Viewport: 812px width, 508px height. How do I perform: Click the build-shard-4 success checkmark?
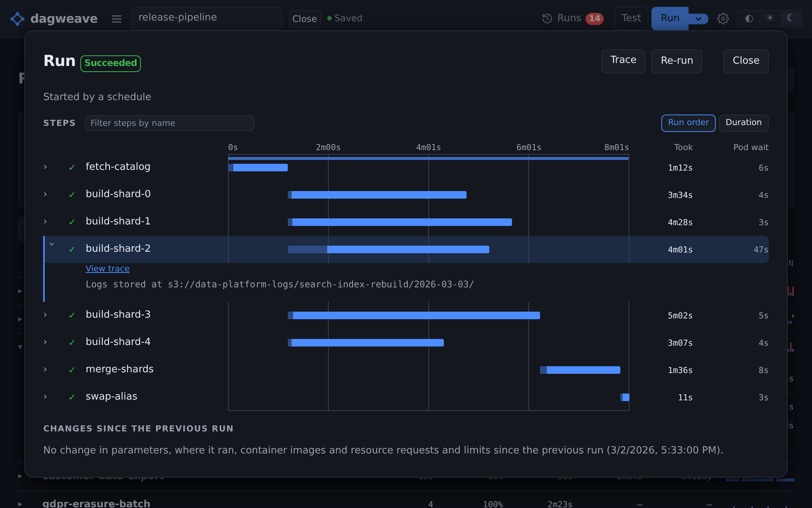pos(72,343)
